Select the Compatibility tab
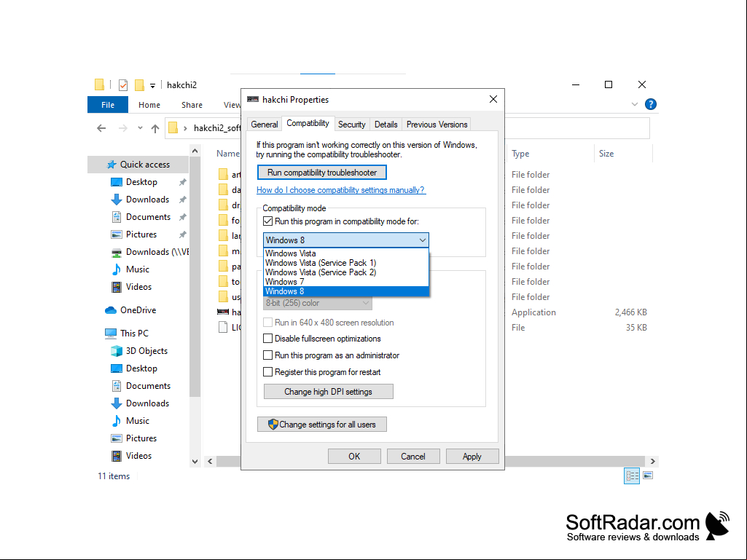 tap(308, 123)
